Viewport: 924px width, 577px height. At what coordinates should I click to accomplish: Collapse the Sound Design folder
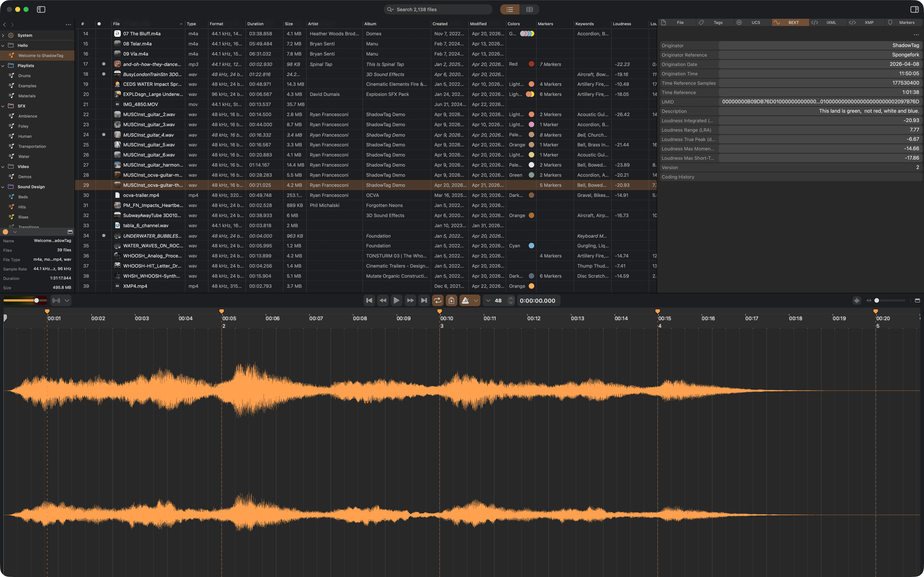pyautogui.click(x=3, y=187)
